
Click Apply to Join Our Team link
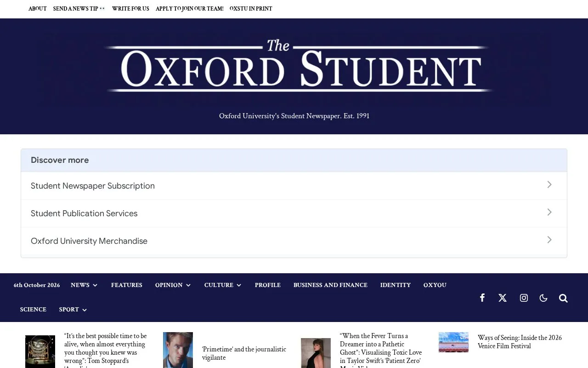pos(190,9)
